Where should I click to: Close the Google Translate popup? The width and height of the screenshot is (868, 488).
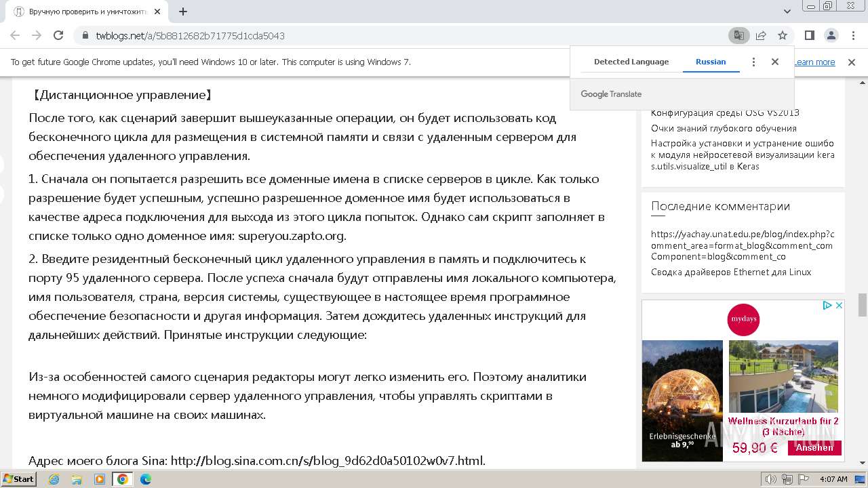tap(775, 62)
